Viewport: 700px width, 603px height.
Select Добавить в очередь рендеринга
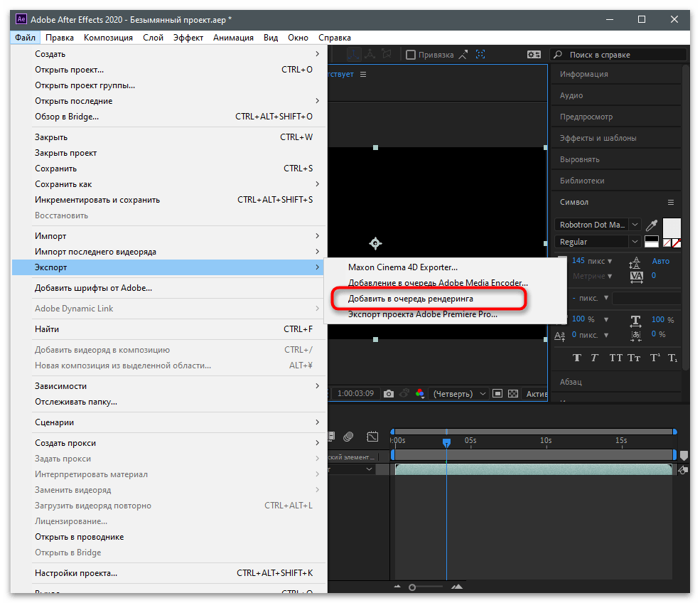410,299
